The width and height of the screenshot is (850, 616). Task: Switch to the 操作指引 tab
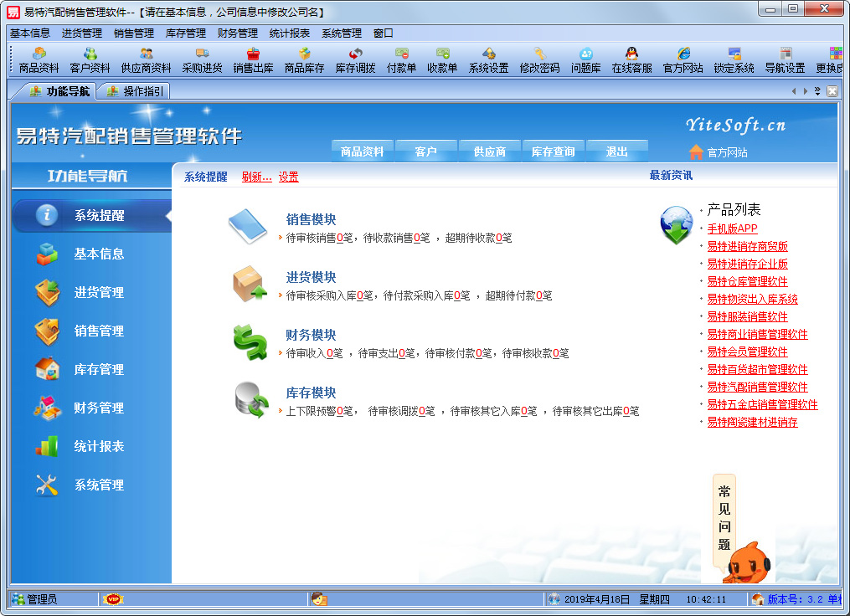(x=136, y=91)
